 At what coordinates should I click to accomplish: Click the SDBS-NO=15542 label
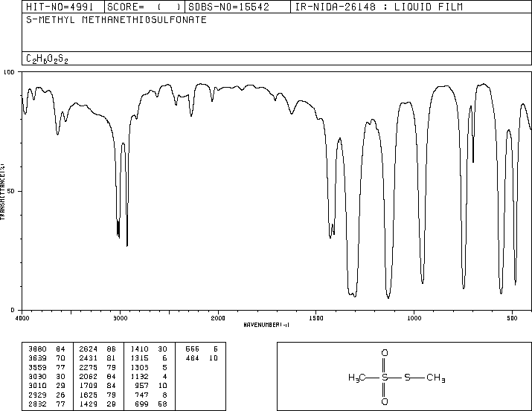click(228, 7)
